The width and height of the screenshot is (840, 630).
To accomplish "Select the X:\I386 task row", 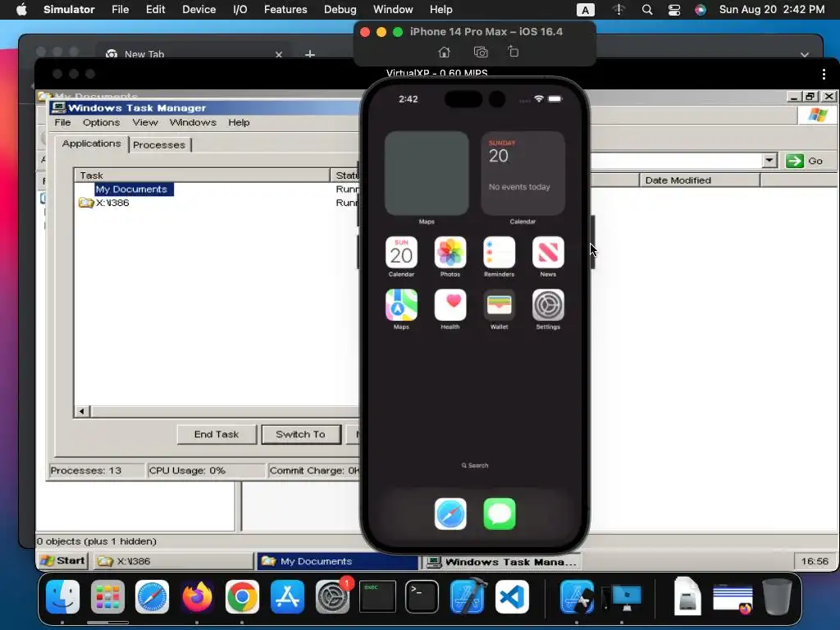I will click(216, 203).
